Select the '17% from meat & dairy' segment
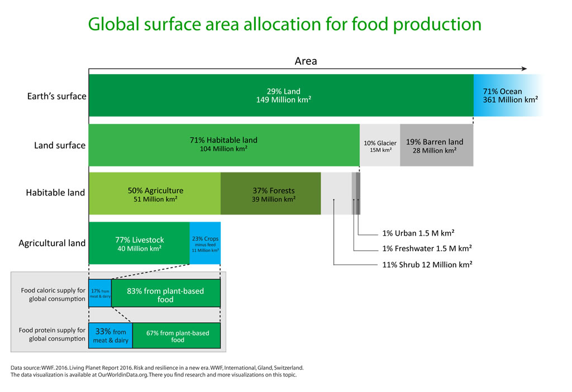 click(x=100, y=293)
